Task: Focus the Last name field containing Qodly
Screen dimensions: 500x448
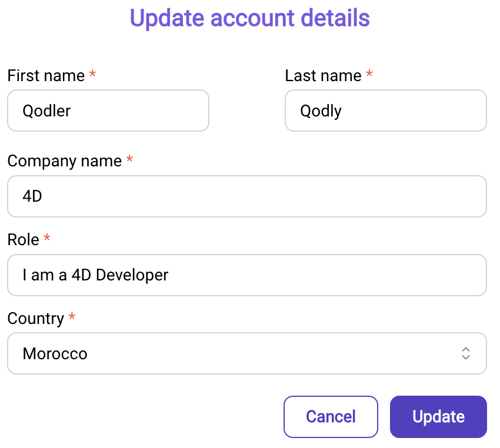Action: [x=385, y=111]
